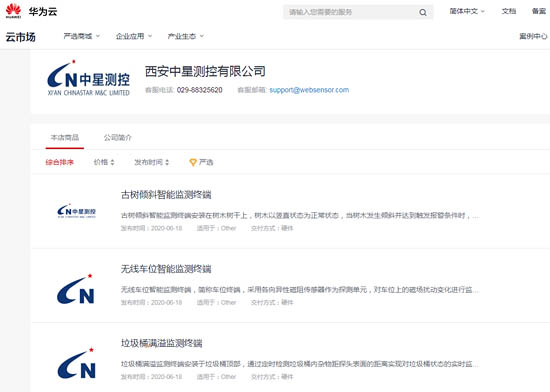The image size is (550, 392).
Task: Open the 古树倾斜智能监测终端 title link
Action: [x=166, y=195]
